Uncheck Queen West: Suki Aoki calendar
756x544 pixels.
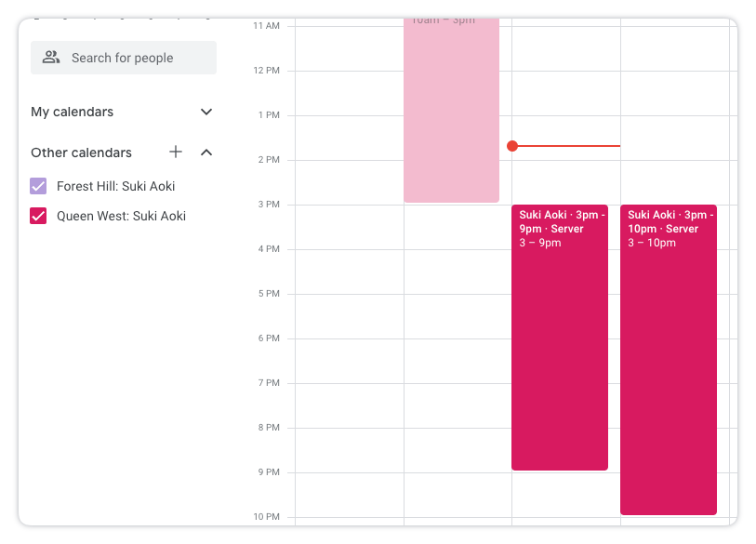point(38,216)
